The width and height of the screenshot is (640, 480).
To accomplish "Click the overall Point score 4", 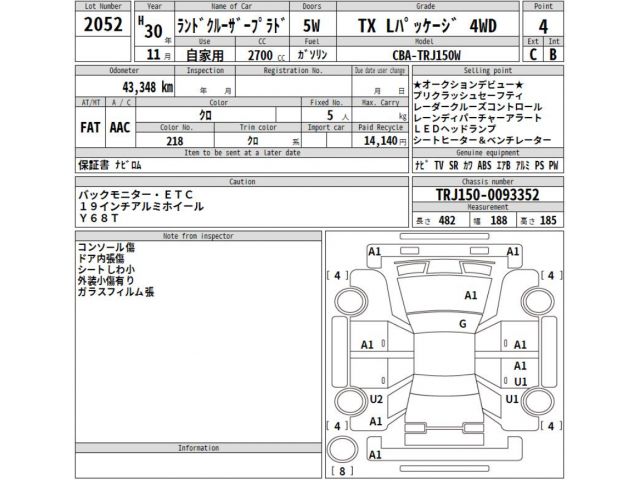I will point(543,27).
